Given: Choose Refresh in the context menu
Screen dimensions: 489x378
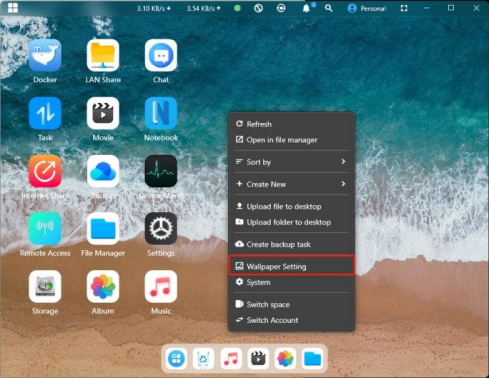Looking at the screenshot, I should click(x=292, y=124).
